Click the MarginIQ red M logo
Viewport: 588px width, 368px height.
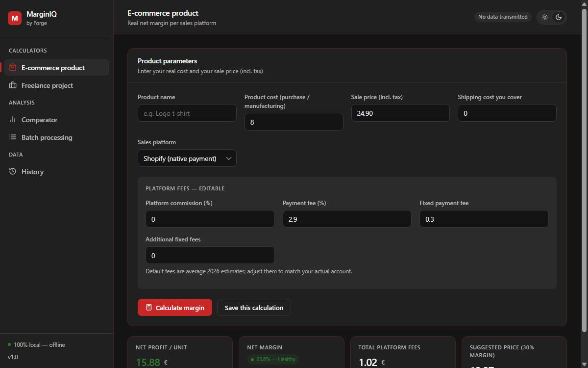click(x=15, y=18)
